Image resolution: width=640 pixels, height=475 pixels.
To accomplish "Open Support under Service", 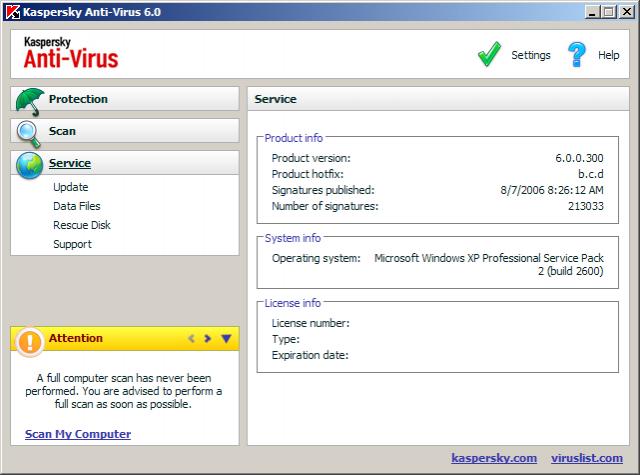I will click(72, 244).
